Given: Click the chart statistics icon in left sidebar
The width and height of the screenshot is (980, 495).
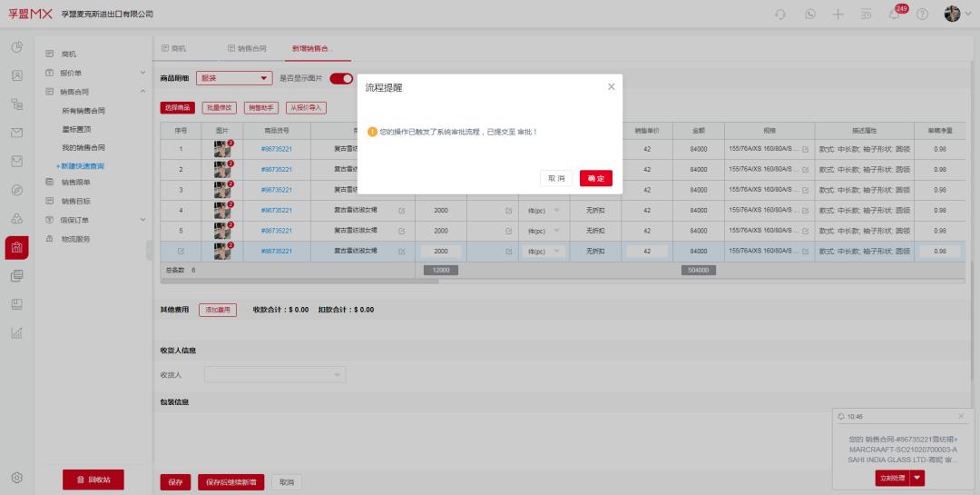Looking at the screenshot, I should (16, 332).
